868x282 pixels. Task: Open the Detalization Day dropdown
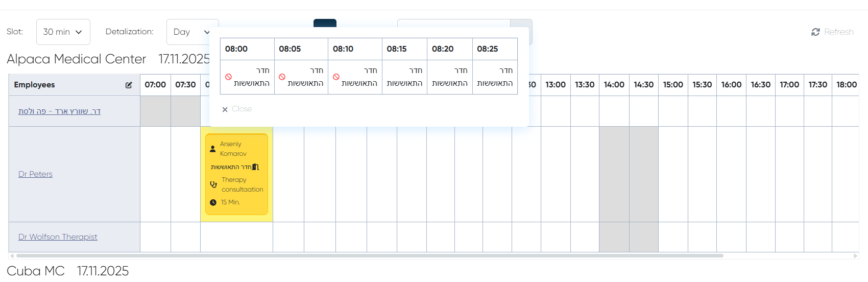click(191, 32)
